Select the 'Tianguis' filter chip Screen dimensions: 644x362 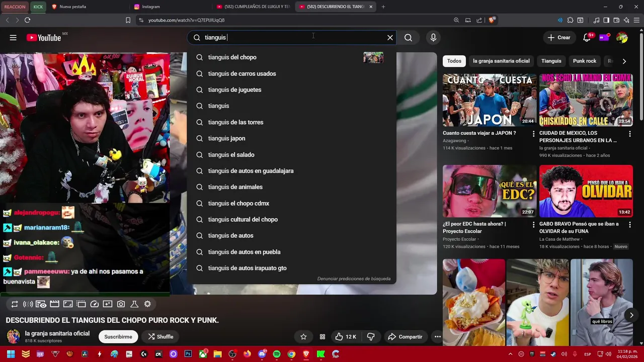point(551,61)
